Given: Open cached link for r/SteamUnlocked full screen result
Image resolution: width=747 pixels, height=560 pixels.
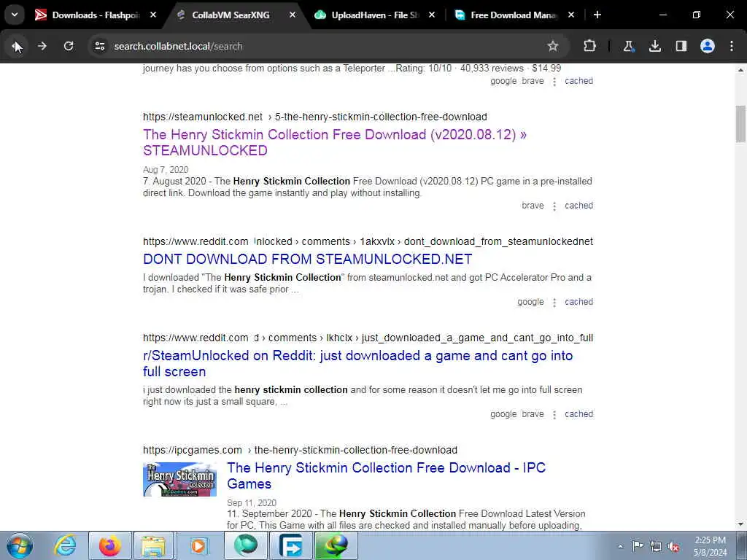Looking at the screenshot, I should pos(578,414).
